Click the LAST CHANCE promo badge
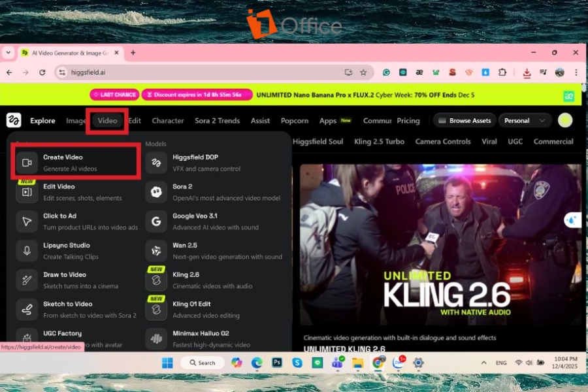 click(115, 95)
